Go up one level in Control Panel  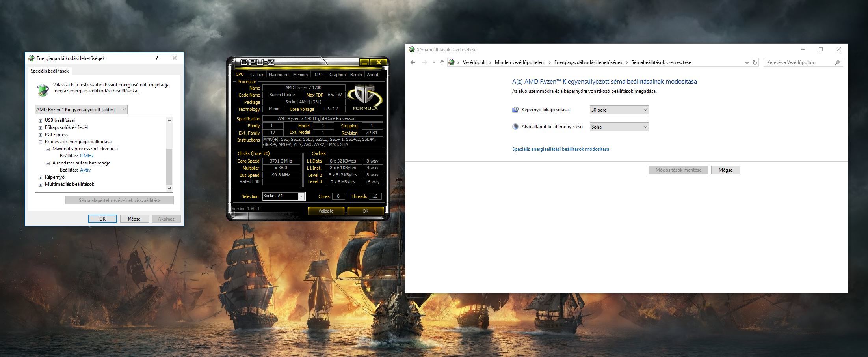point(442,62)
